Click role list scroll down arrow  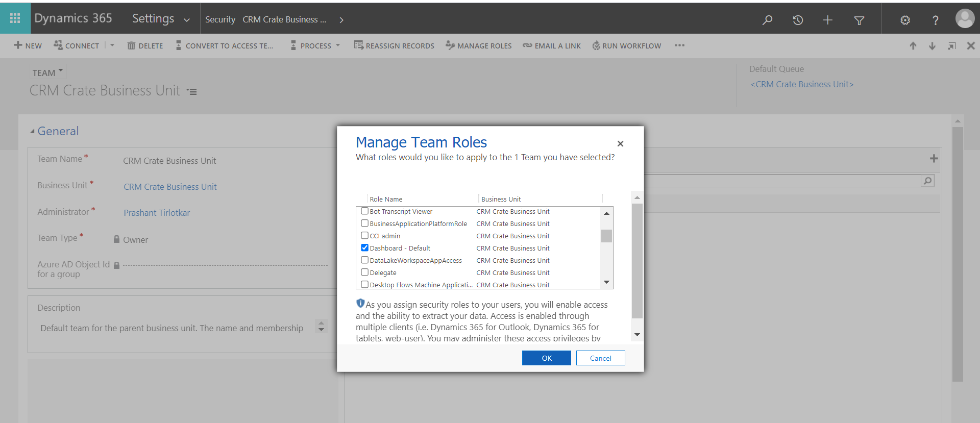606,282
